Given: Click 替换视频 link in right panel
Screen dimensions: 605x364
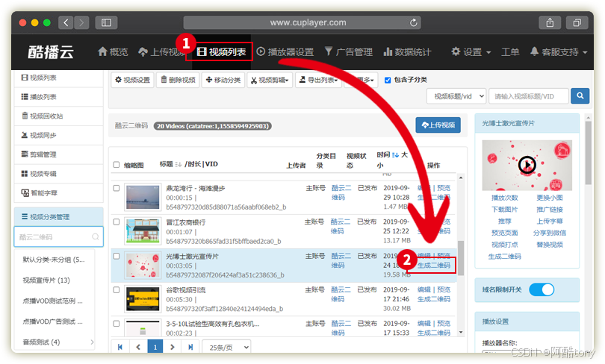Looking at the screenshot, I should (550, 245).
